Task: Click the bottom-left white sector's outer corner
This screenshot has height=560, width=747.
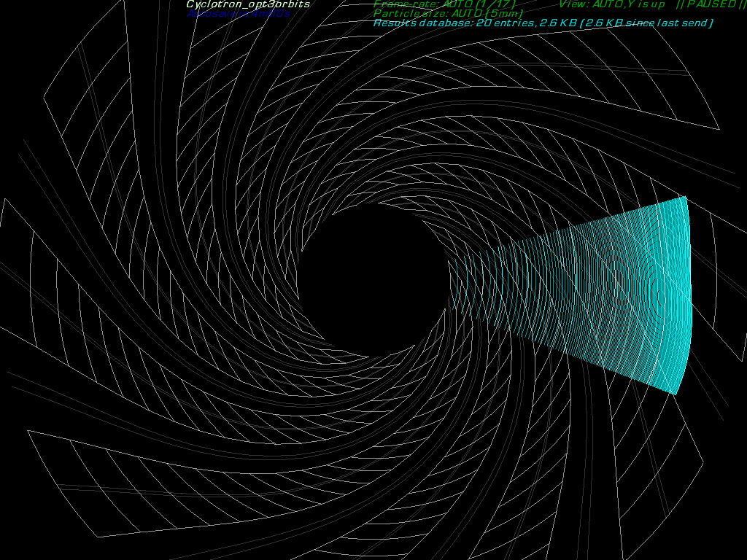Action: click(x=28, y=431)
